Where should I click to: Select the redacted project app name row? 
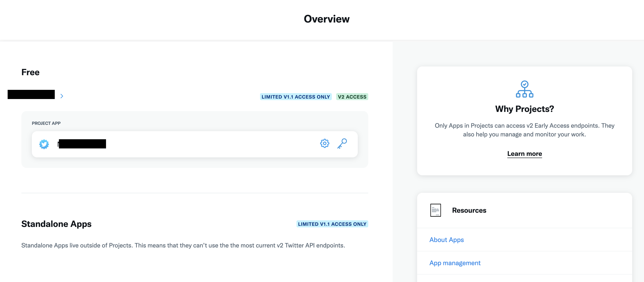(81, 144)
